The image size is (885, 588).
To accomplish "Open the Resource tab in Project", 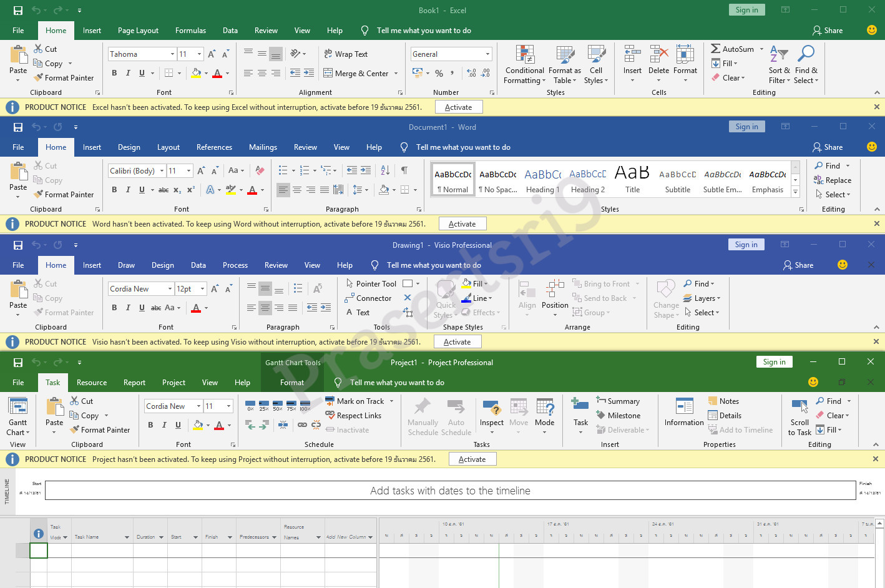I will click(x=92, y=383).
